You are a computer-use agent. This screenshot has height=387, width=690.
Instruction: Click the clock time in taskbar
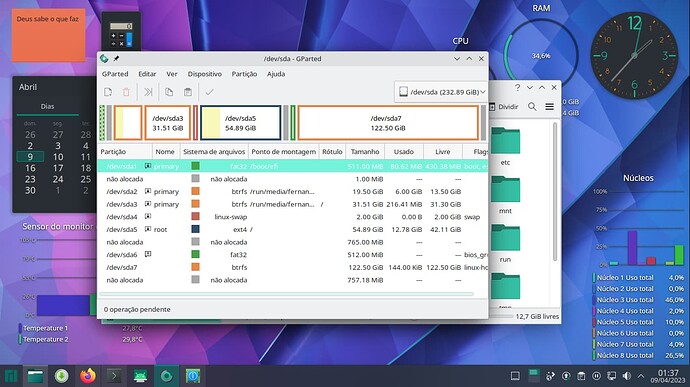(668, 373)
